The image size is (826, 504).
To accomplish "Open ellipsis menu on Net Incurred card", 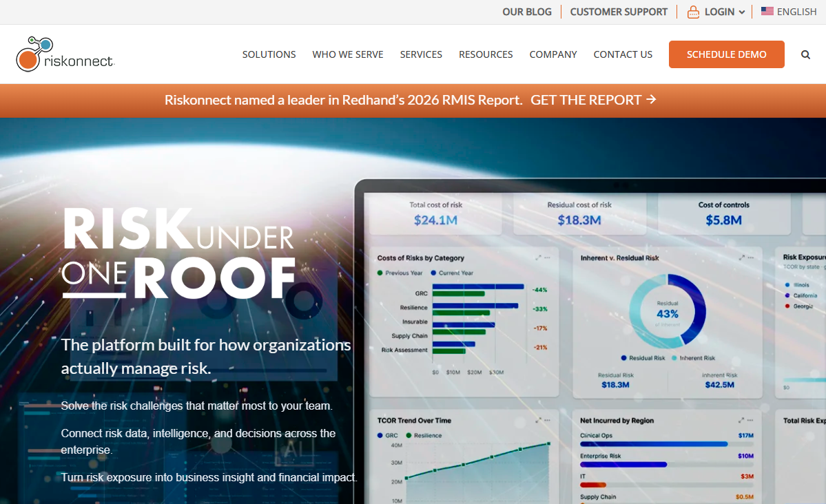I will pyautogui.click(x=750, y=420).
